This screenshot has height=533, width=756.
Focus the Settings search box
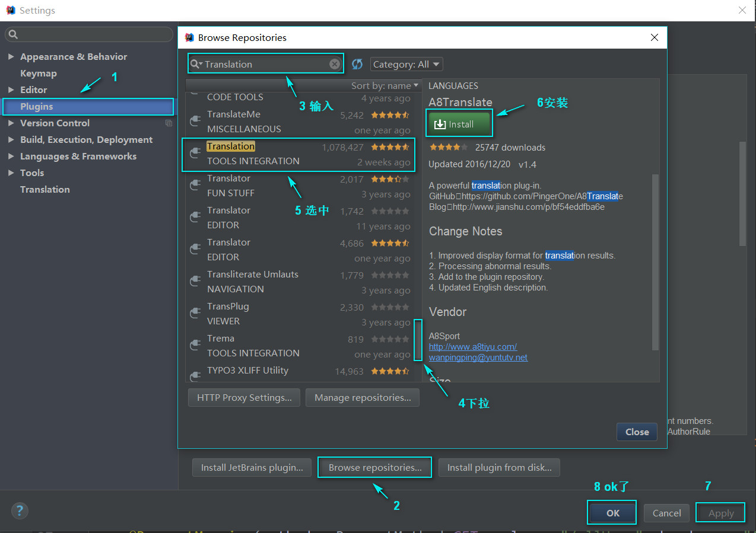pos(89,34)
